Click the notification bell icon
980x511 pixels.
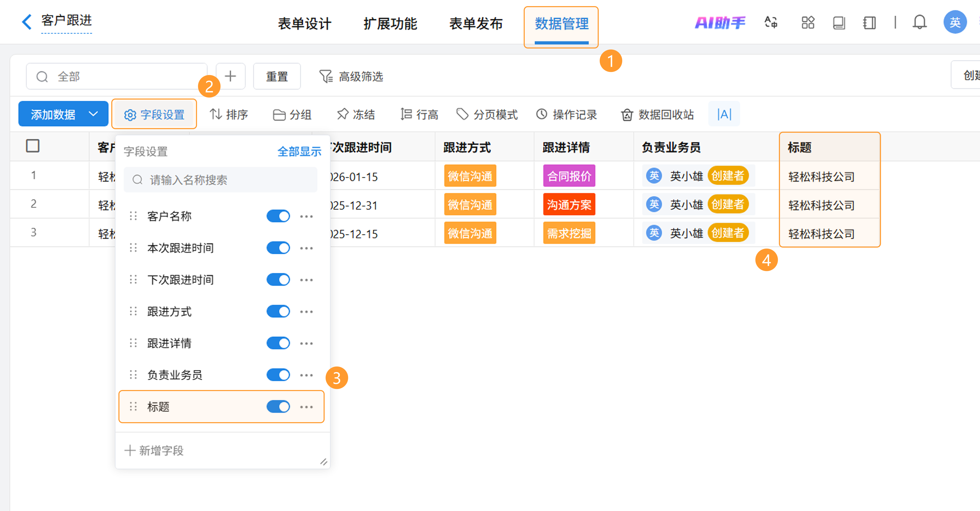point(919,22)
